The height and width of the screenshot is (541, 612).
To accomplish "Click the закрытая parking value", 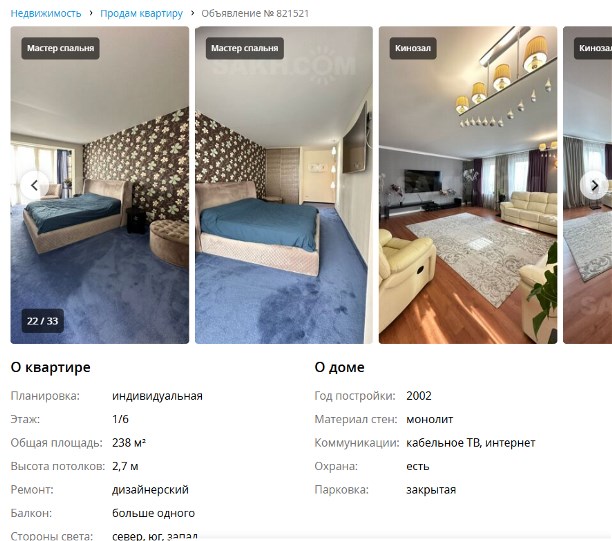I will [431, 489].
